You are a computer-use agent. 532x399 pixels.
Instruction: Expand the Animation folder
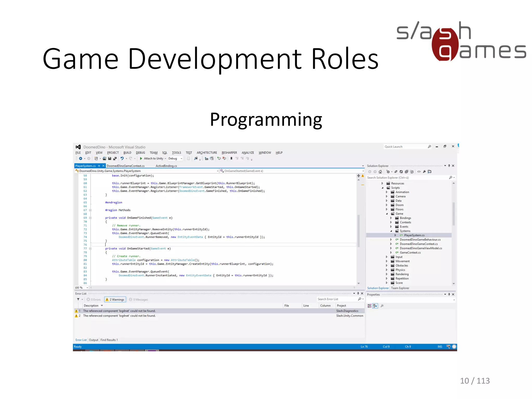[387, 192]
